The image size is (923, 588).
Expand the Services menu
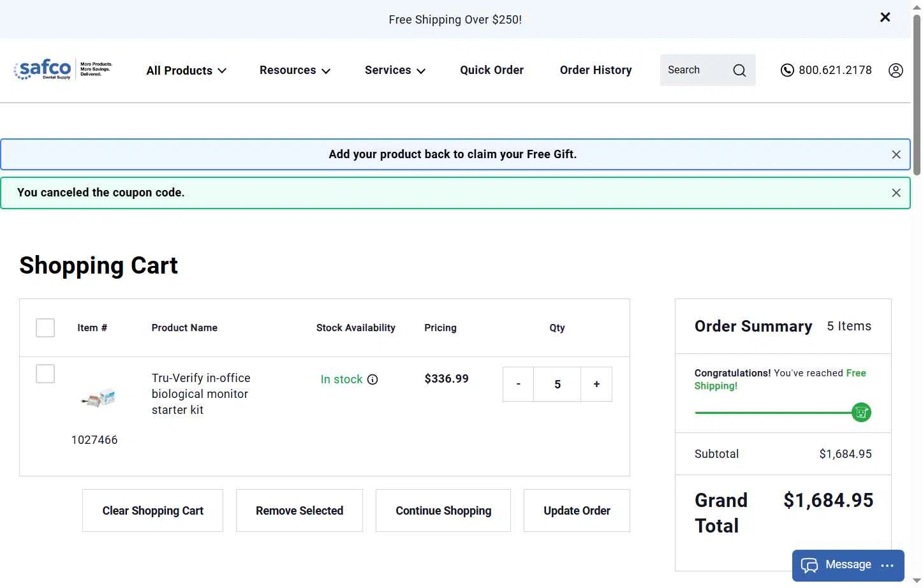click(x=395, y=70)
